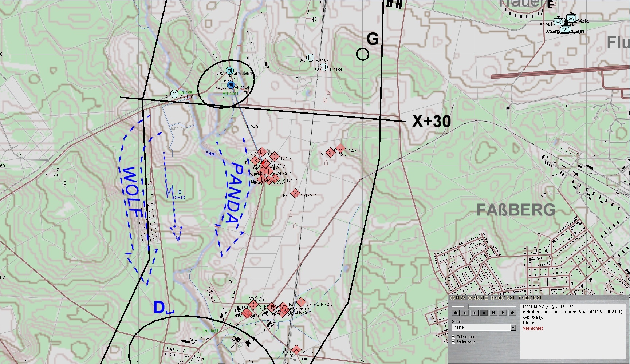Select red PzF unit 1 / II / 2.
Image resolution: width=630 pixels, height=364 pixels.
coord(295,193)
